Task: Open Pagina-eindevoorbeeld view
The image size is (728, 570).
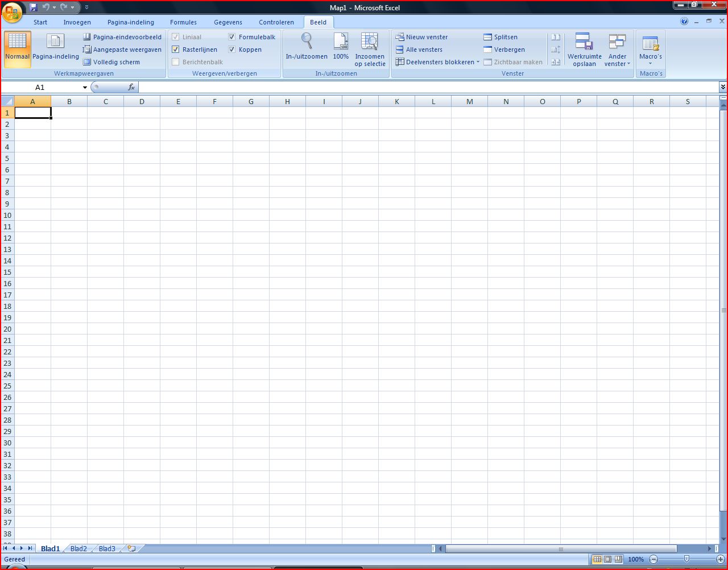Action: click(x=122, y=37)
